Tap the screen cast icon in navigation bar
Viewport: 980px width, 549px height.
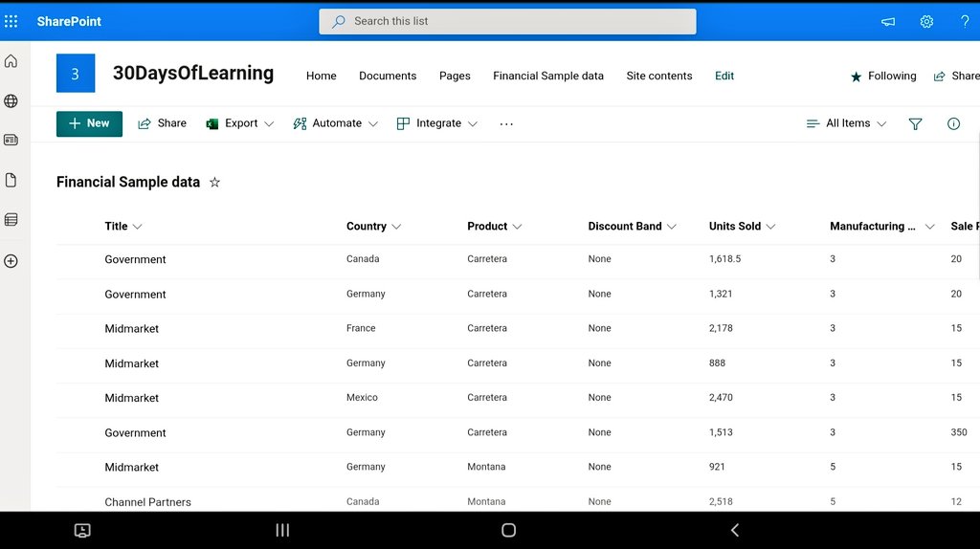tap(82, 530)
